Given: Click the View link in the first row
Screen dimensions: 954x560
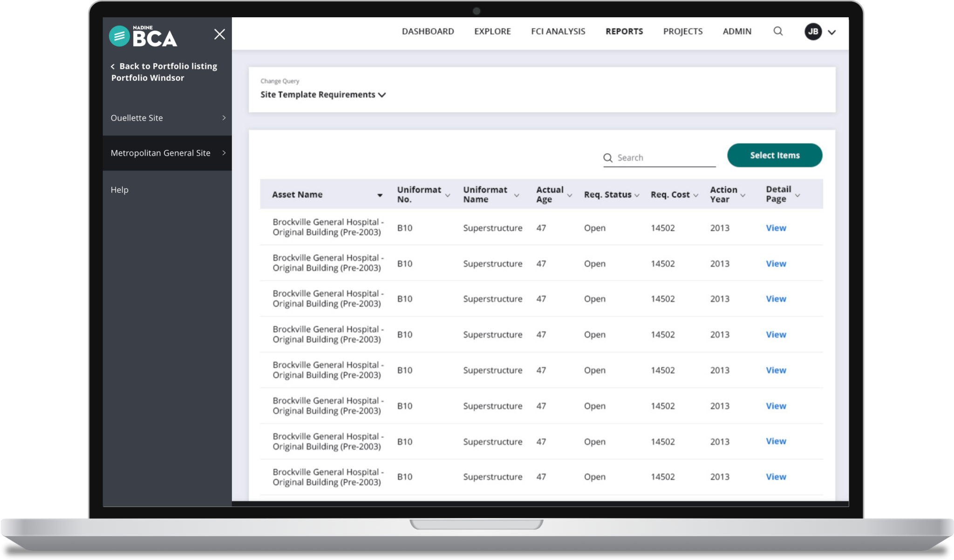Looking at the screenshot, I should tap(776, 228).
